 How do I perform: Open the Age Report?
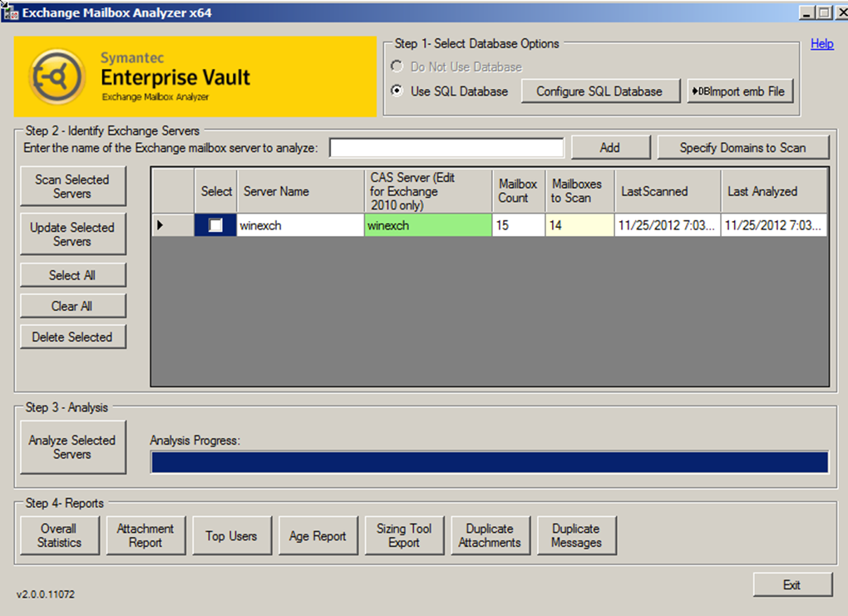click(x=318, y=535)
